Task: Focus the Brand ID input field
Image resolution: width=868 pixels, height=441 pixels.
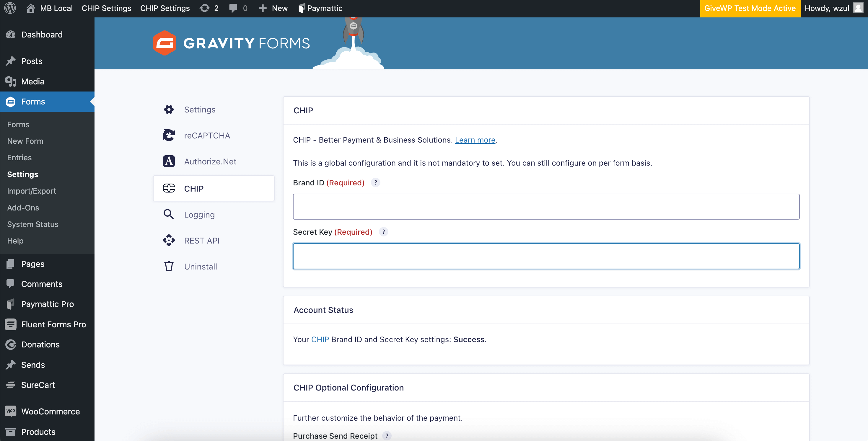Action: pos(546,207)
